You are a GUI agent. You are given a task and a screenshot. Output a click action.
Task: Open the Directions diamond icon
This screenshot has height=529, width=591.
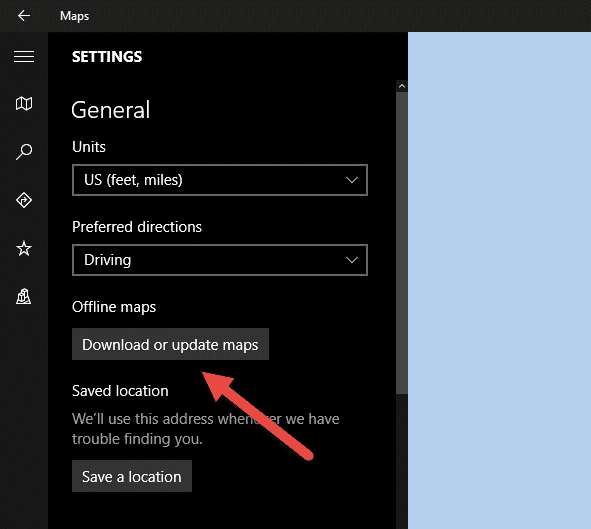pyautogui.click(x=24, y=200)
